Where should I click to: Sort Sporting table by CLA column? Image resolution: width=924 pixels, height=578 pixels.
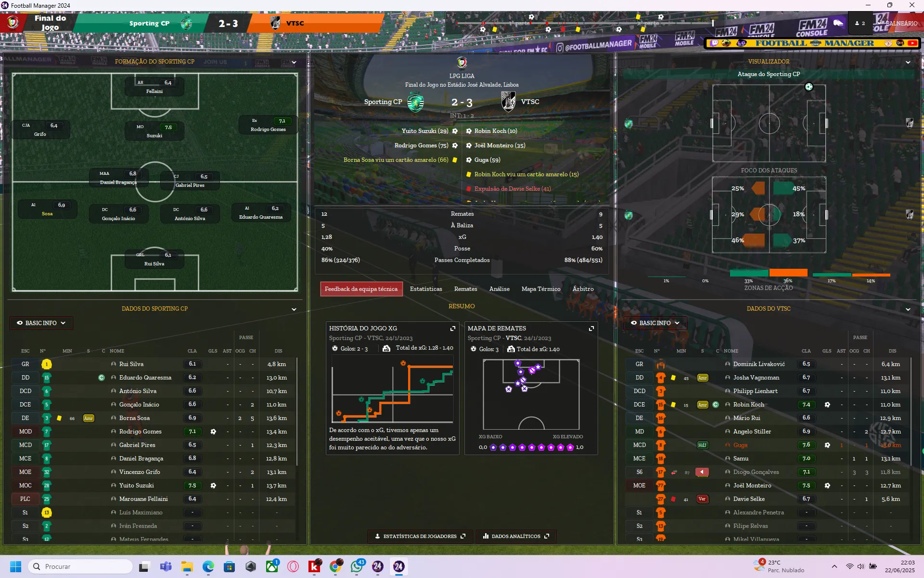(192, 351)
